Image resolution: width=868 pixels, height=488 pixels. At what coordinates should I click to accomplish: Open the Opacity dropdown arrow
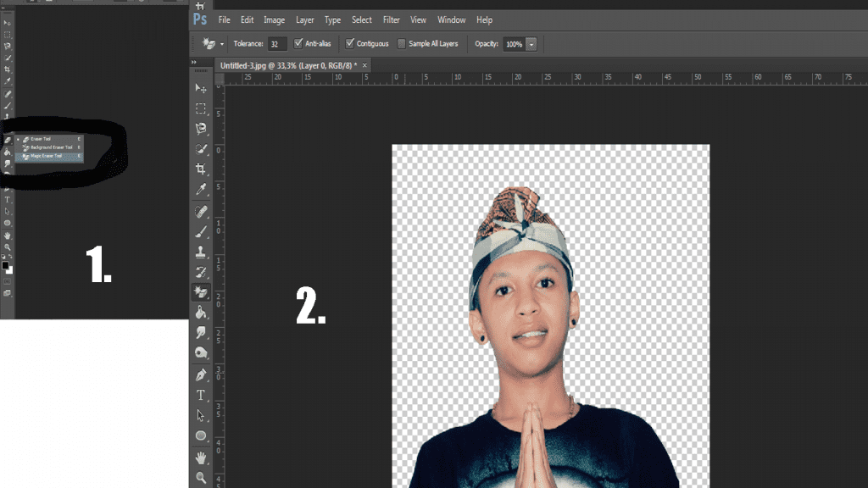[531, 44]
